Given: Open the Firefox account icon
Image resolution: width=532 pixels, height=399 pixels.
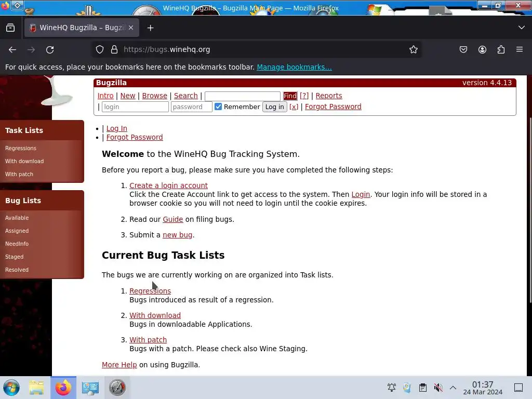Looking at the screenshot, I should (482, 49).
